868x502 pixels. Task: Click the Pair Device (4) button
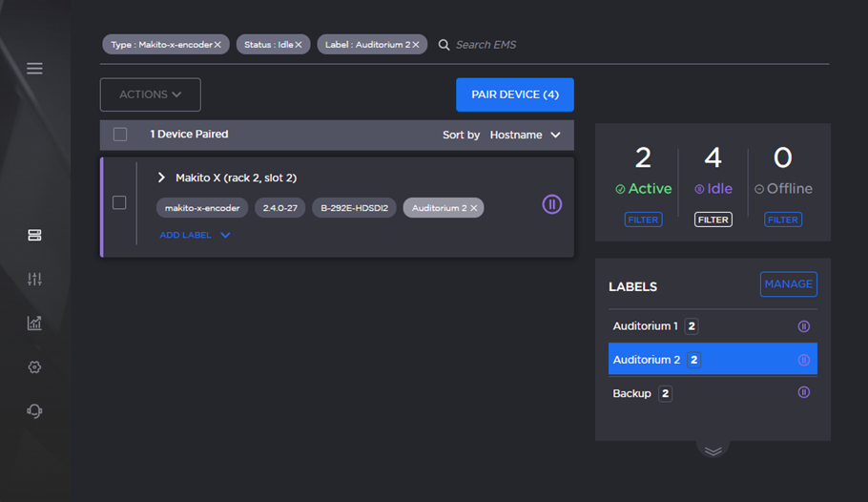tap(514, 94)
